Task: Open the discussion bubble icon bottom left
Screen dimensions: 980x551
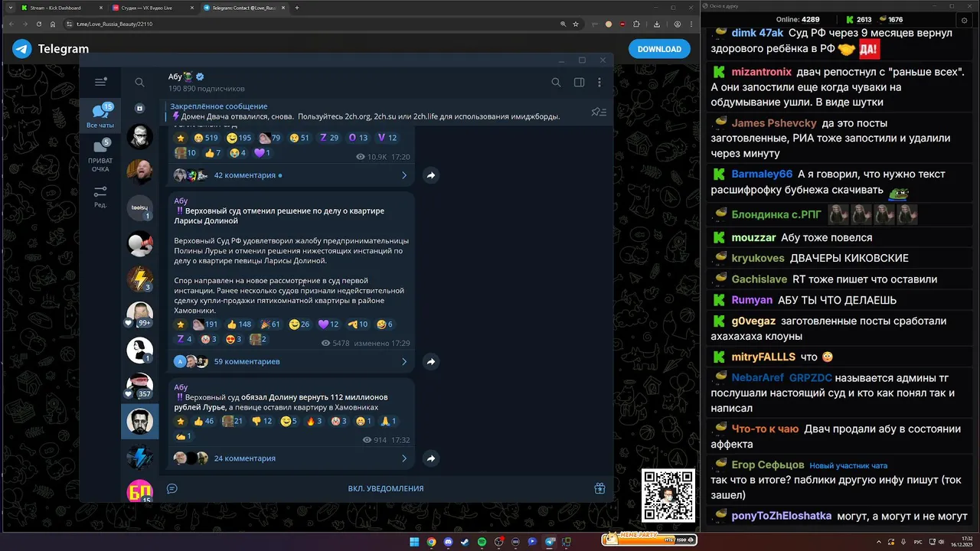Action: [172, 488]
